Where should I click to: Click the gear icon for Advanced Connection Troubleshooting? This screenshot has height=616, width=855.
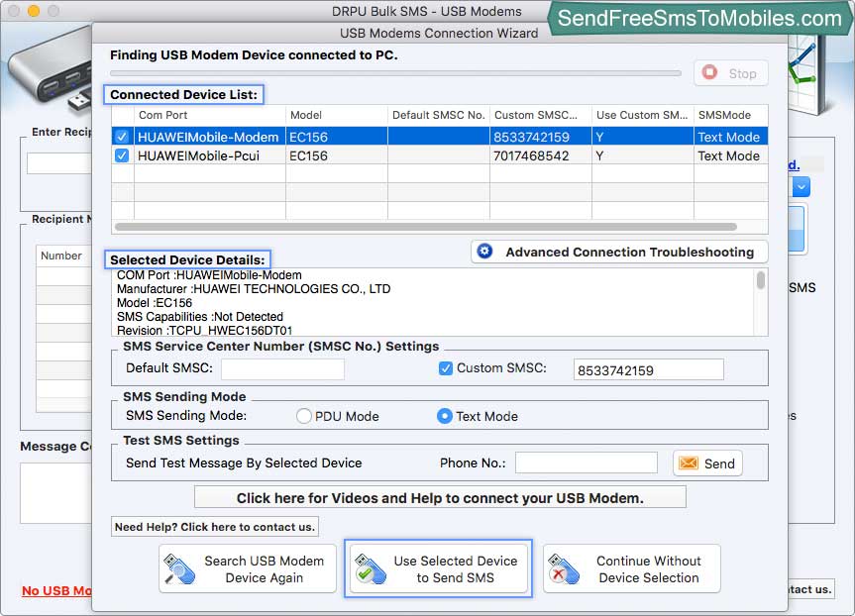point(484,251)
